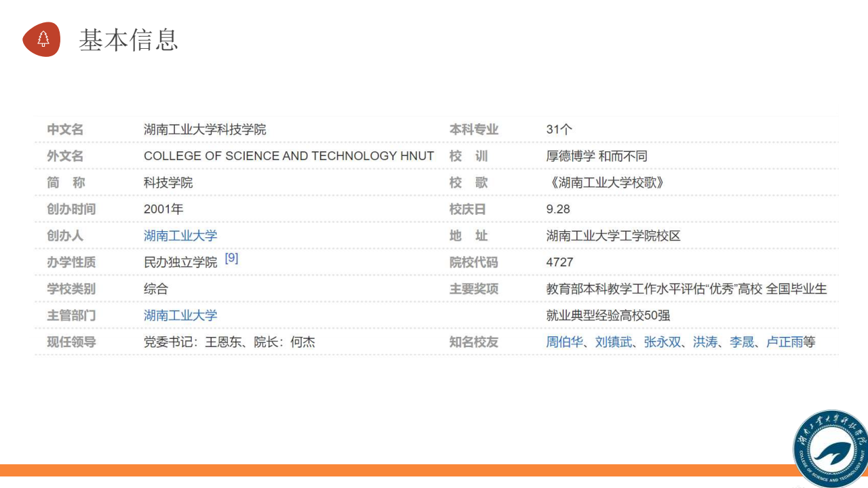Open alumni link 卢正雨
Screen dimensions: 868x488
point(784,342)
